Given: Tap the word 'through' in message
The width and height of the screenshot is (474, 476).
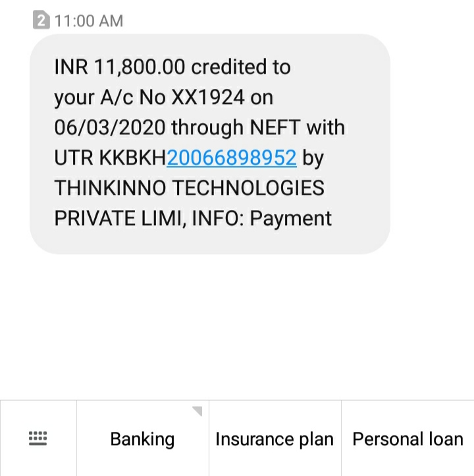Looking at the screenshot, I should [207, 128].
